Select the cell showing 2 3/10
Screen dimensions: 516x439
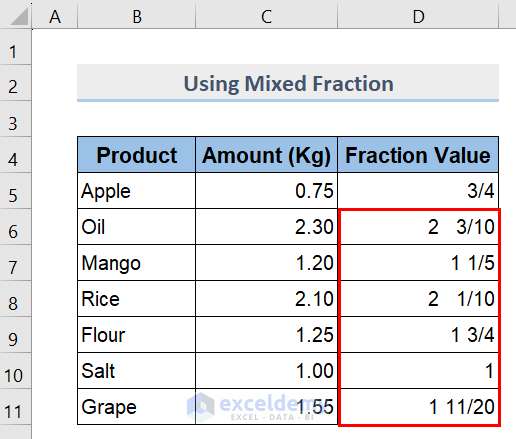418,227
